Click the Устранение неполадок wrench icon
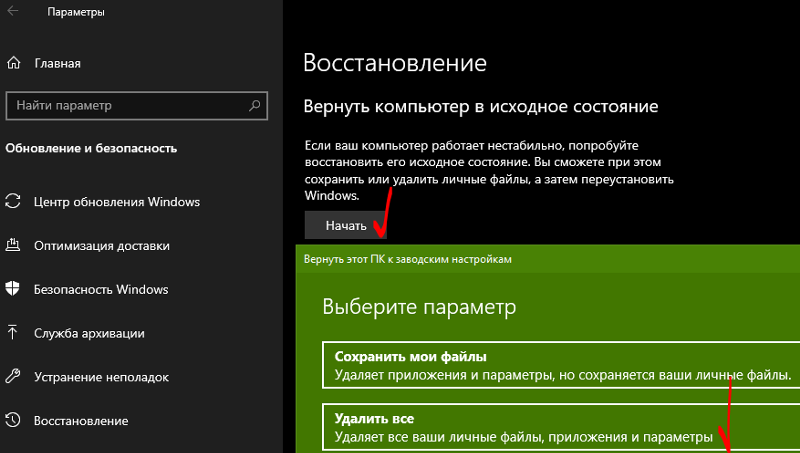This screenshot has width=800, height=453. pyautogui.click(x=13, y=377)
